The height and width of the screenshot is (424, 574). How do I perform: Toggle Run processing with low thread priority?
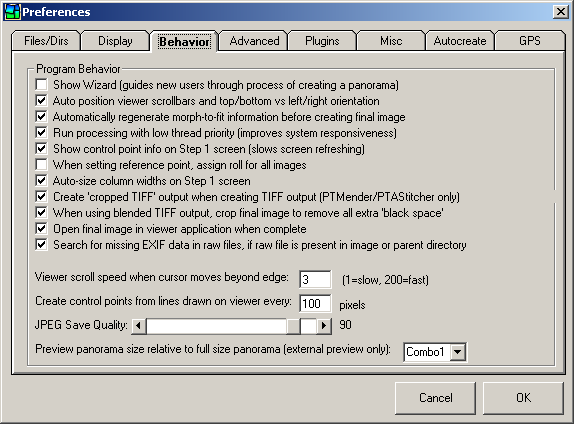[41, 133]
